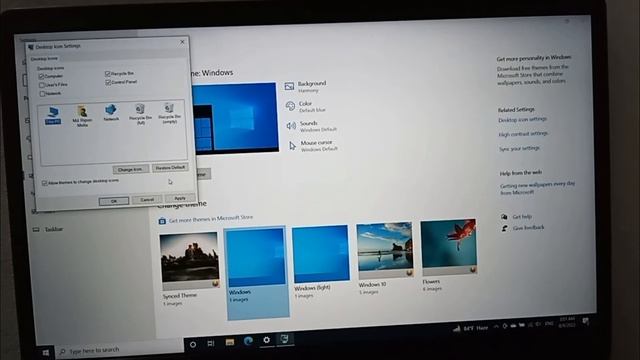Click the Color palette icon

[290, 106]
